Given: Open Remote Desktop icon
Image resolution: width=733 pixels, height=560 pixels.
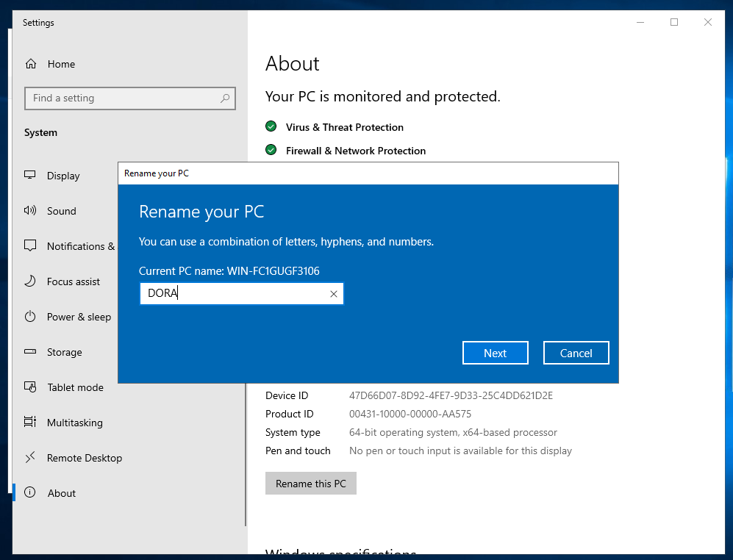Looking at the screenshot, I should click(x=30, y=458).
